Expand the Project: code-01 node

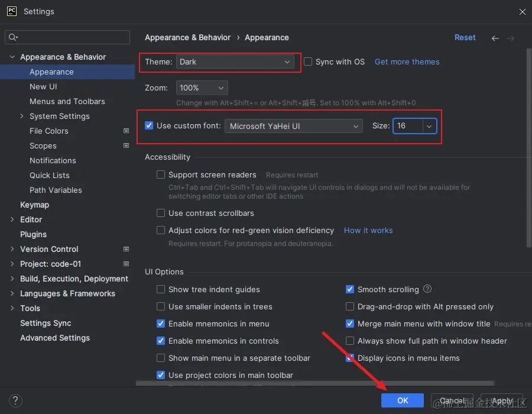(12, 264)
